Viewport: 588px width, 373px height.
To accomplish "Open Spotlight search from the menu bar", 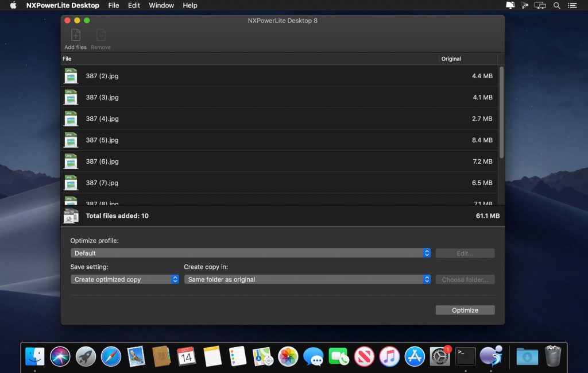I will coord(556,5).
